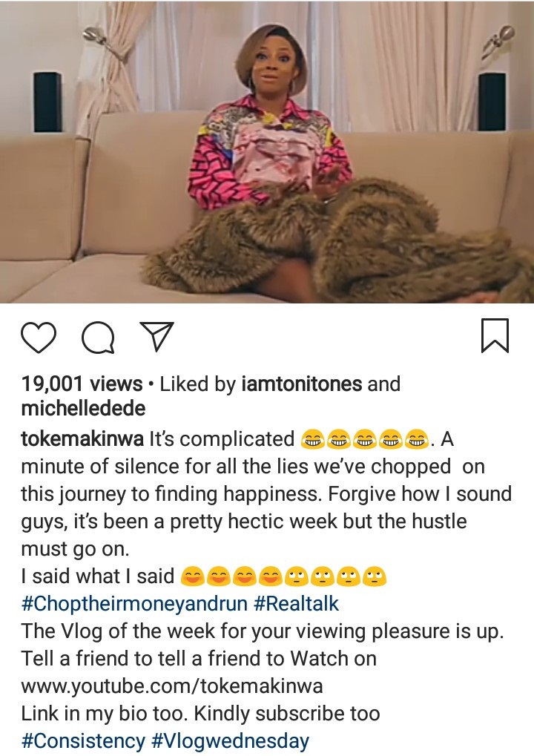Open the iamtonitones profile
This screenshot has width=534, height=756.
point(301,384)
